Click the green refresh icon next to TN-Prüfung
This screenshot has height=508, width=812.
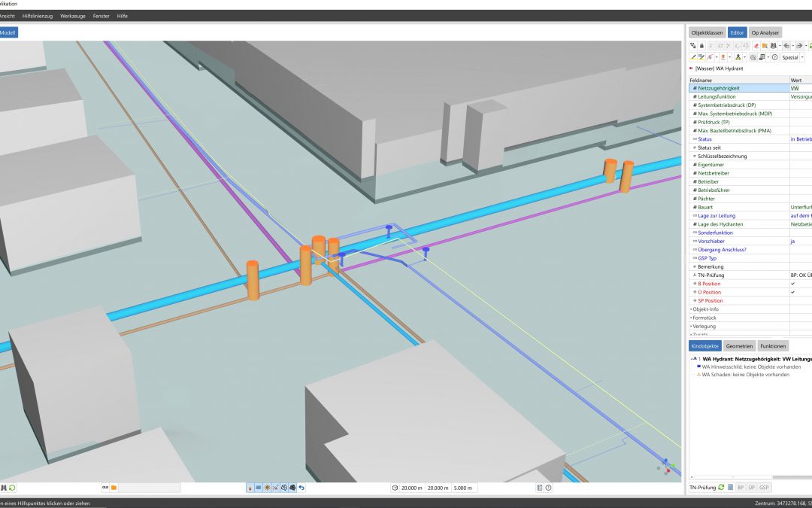click(x=721, y=487)
